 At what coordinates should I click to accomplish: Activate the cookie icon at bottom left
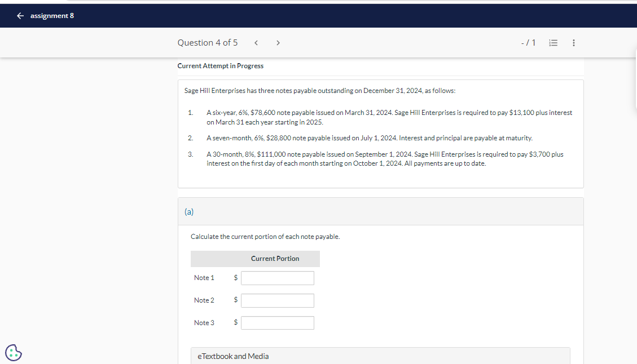(13, 352)
